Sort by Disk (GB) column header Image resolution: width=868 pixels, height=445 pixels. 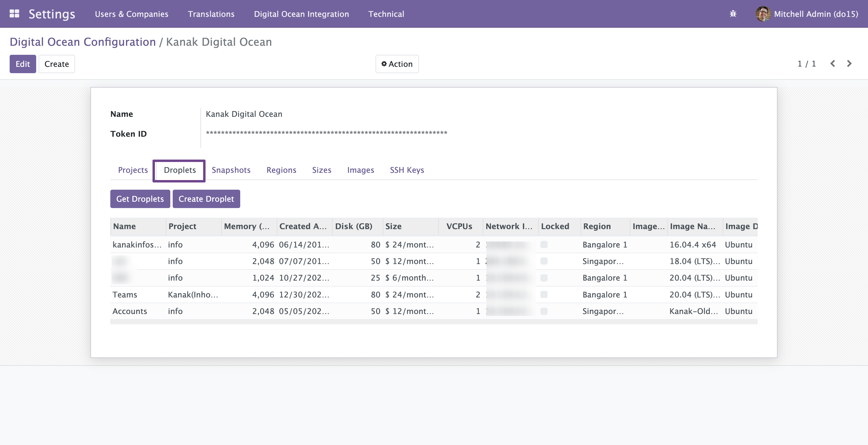point(357,226)
